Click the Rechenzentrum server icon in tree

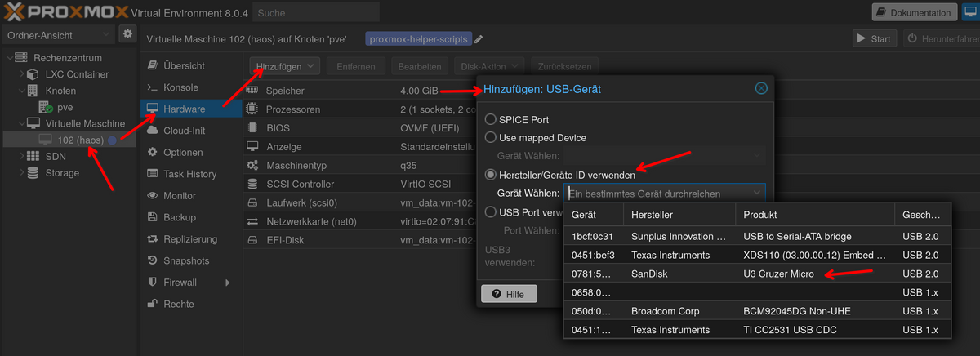point(22,58)
